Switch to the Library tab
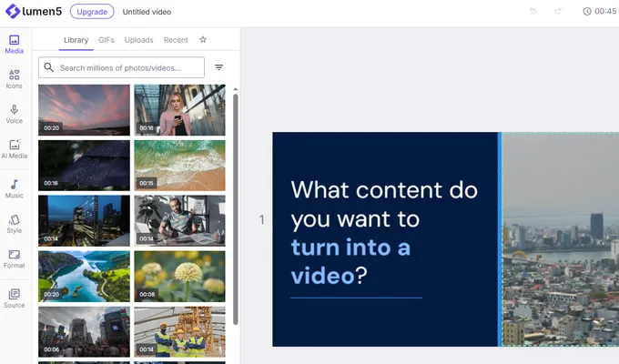619x364 pixels. [76, 40]
